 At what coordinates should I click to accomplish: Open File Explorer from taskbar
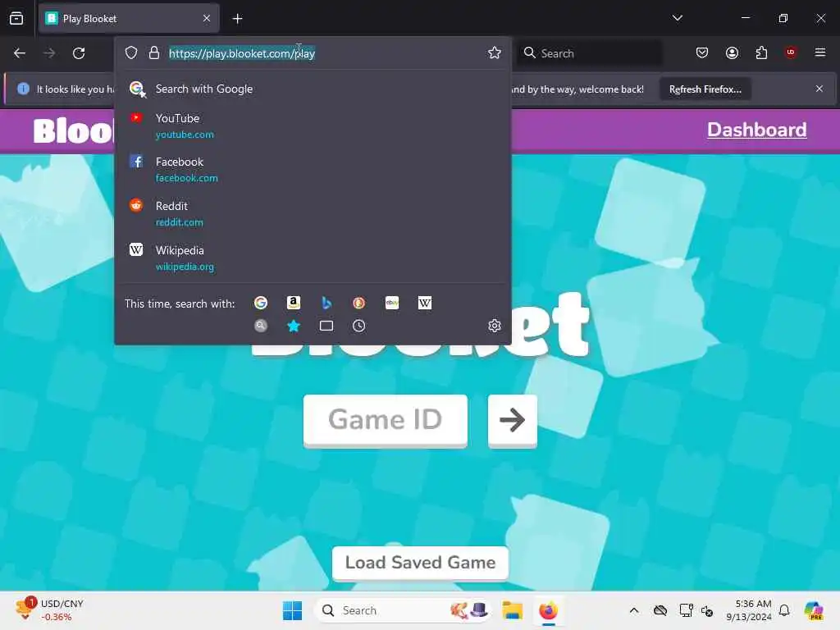click(x=512, y=610)
